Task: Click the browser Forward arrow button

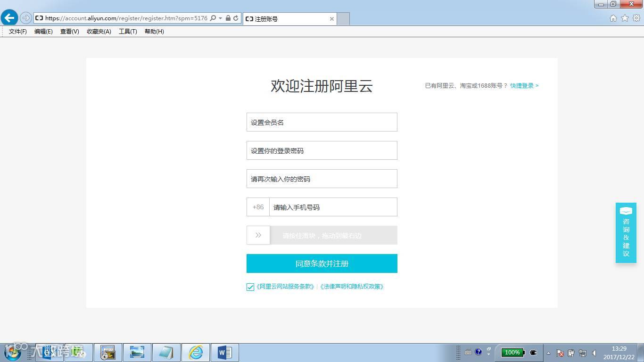Action: [x=25, y=18]
